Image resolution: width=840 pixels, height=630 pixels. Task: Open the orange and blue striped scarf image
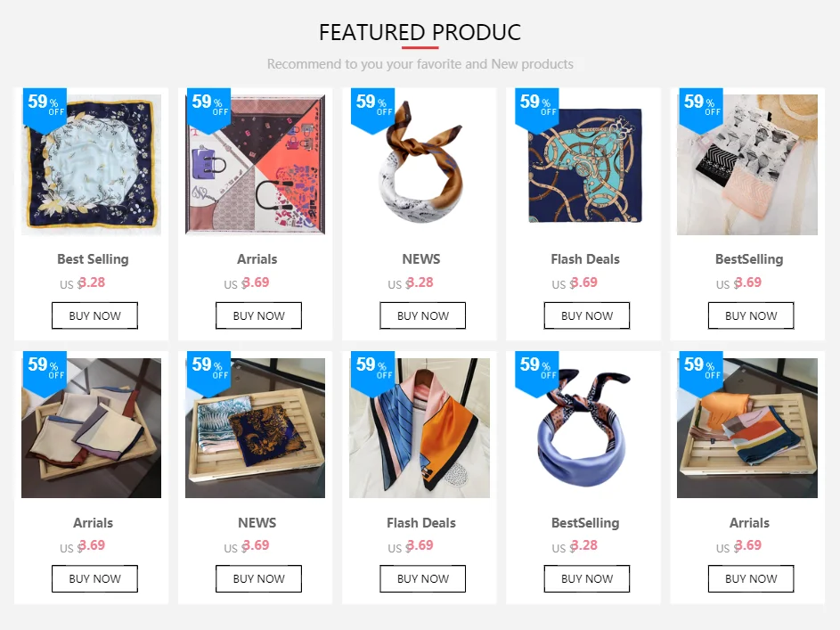click(420, 428)
